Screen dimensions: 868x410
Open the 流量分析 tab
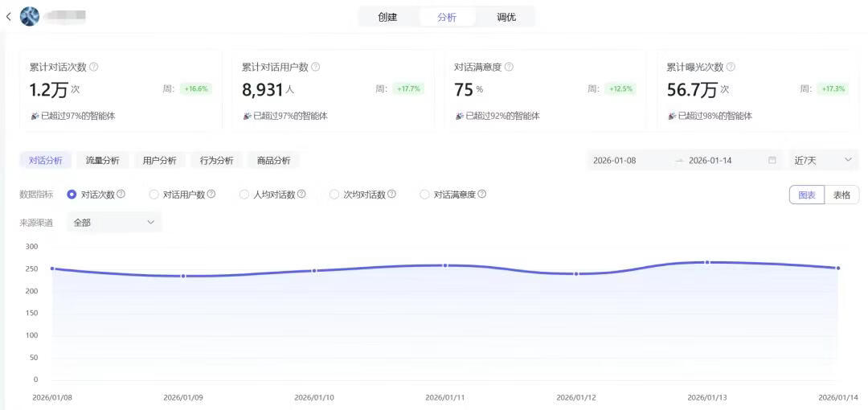(x=102, y=161)
